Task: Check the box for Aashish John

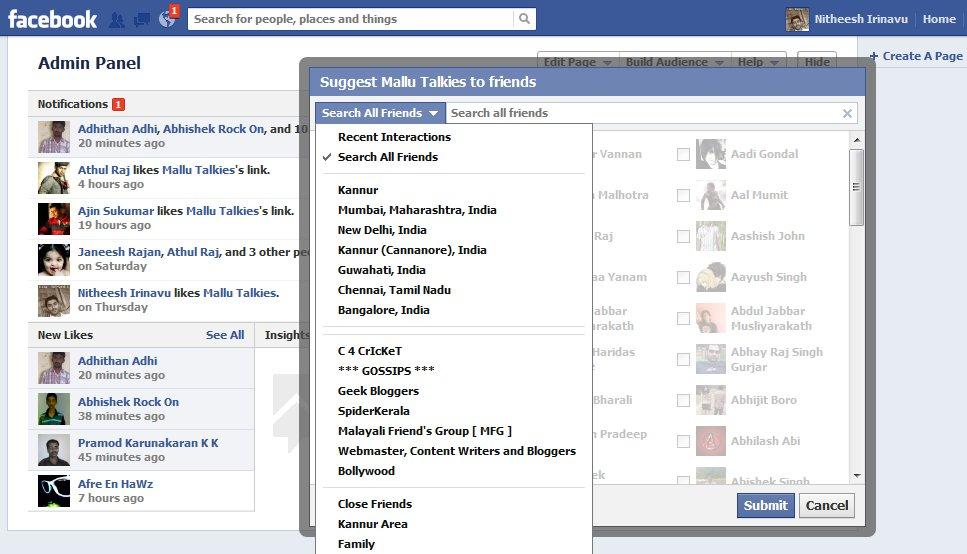Action: pos(683,236)
